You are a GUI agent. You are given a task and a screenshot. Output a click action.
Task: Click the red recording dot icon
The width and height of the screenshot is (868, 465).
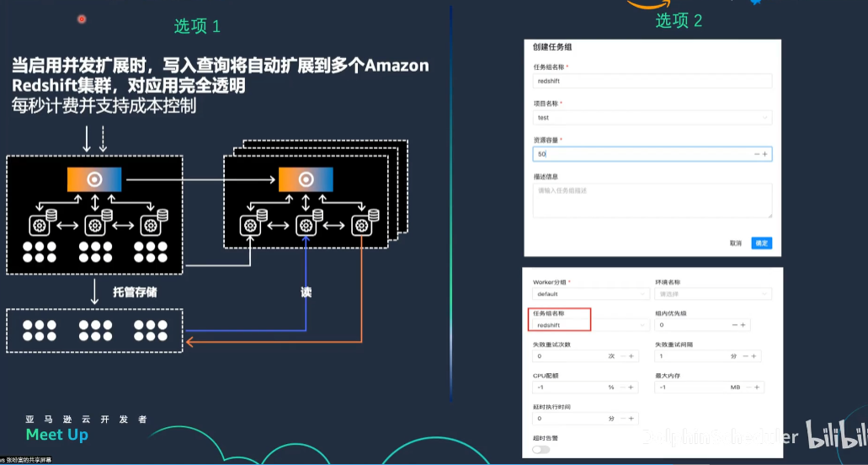tap(82, 19)
